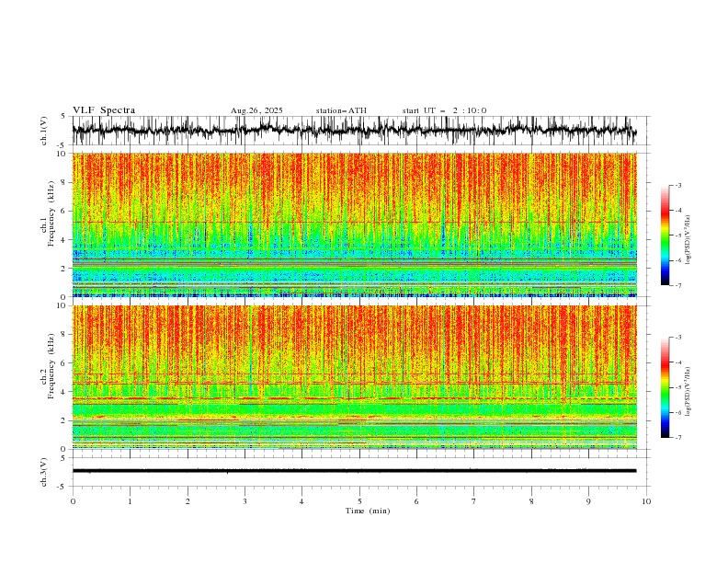Click the ch.1 spectrogram plot area
This screenshot has height=563, width=728.
(355, 224)
